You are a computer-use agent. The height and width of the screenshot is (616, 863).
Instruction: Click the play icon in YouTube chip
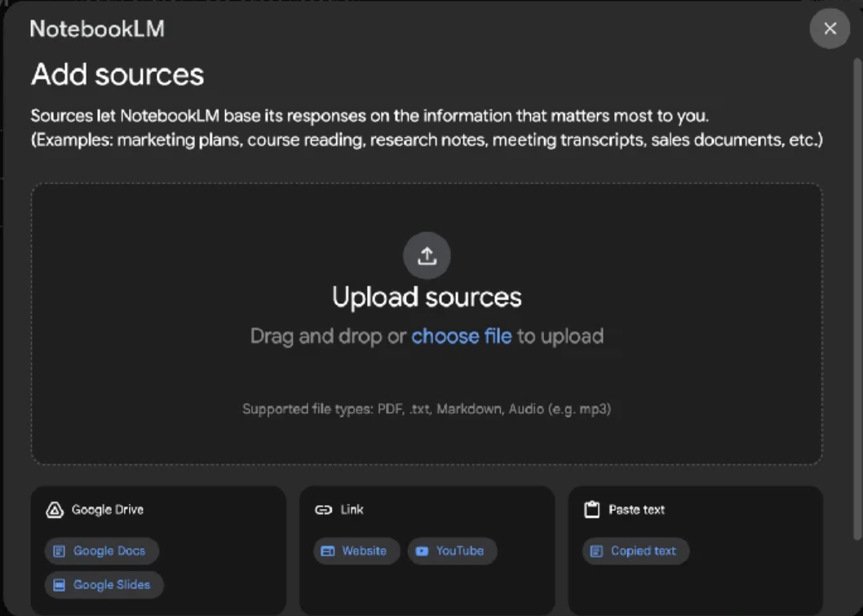click(x=422, y=552)
